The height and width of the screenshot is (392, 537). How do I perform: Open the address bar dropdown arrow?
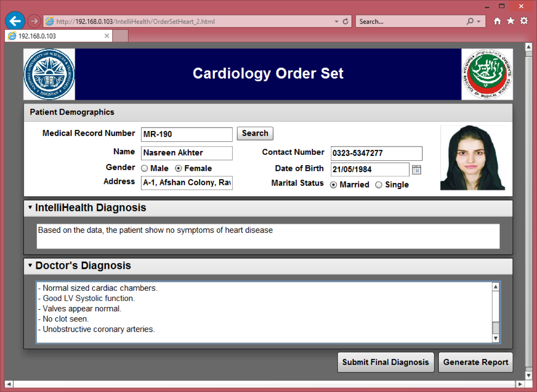tap(336, 21)
